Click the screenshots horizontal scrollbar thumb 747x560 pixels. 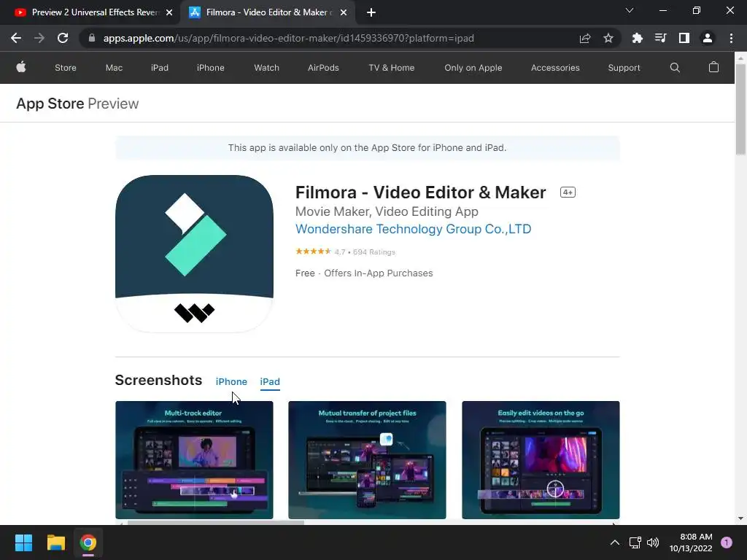216,523
